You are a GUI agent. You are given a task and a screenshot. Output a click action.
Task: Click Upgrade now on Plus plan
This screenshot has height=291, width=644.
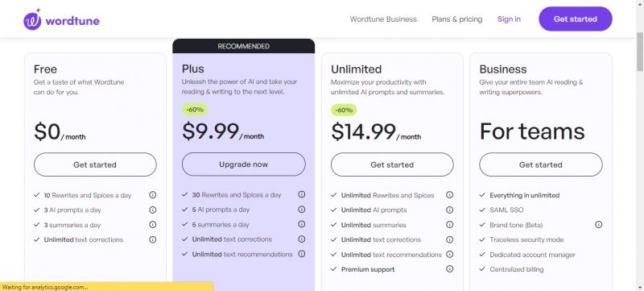244,164
